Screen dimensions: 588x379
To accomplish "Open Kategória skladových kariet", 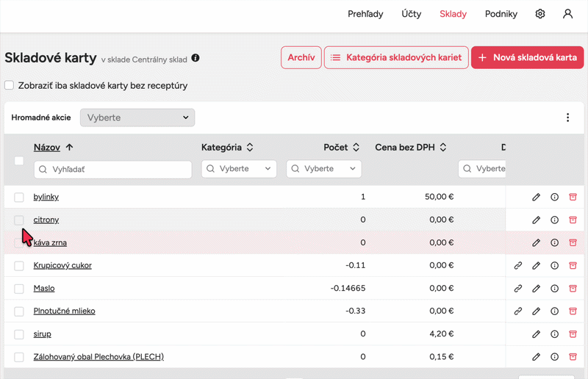I will [x=396, y=57].
